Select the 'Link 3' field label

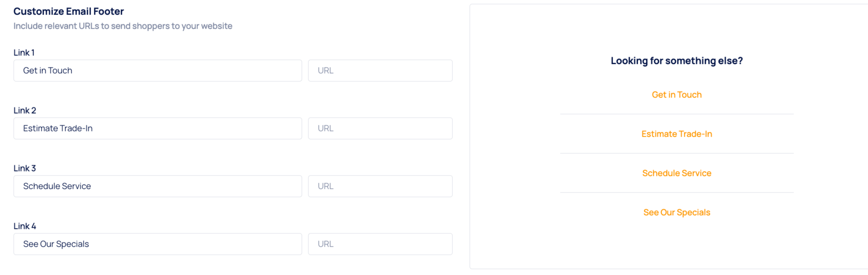pos(25,168)
